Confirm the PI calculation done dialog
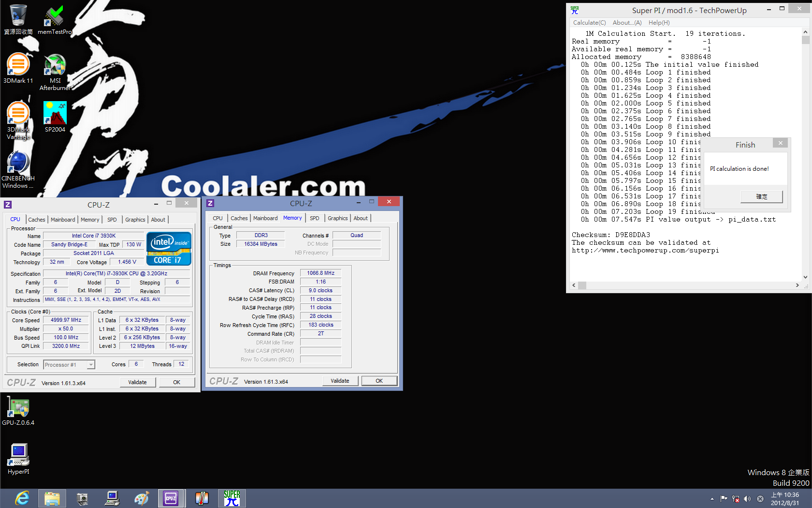This screenshot has height=508, width=812. click(x=762, y=196)
